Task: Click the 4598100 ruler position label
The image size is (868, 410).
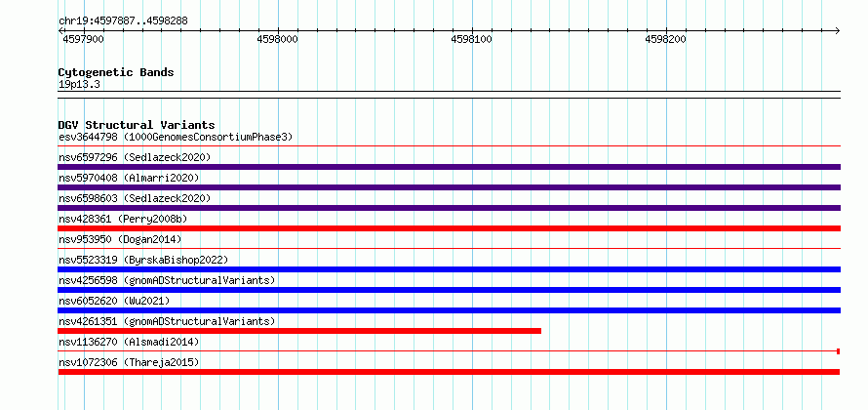Action: tap(472, 39)
